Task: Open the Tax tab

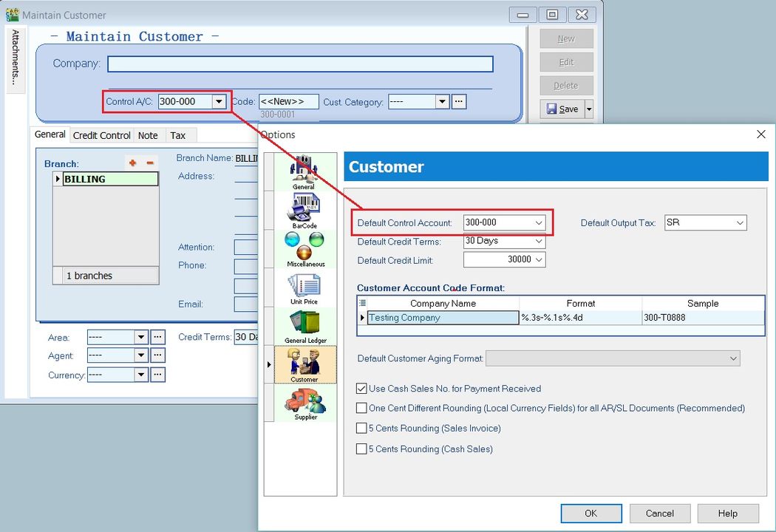Action: (179, 135)
